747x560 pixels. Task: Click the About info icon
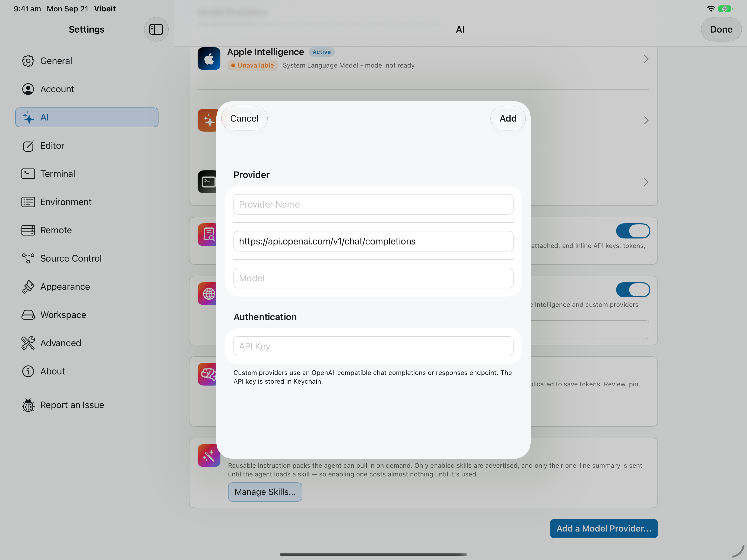point(28,371)
